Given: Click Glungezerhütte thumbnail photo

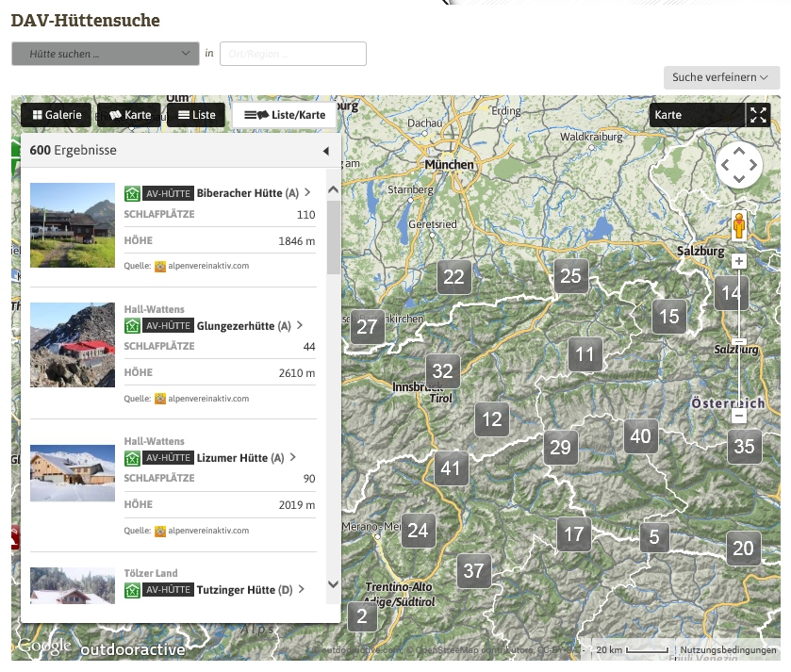Looking at the screenshot, I should [x=73, y=345].
